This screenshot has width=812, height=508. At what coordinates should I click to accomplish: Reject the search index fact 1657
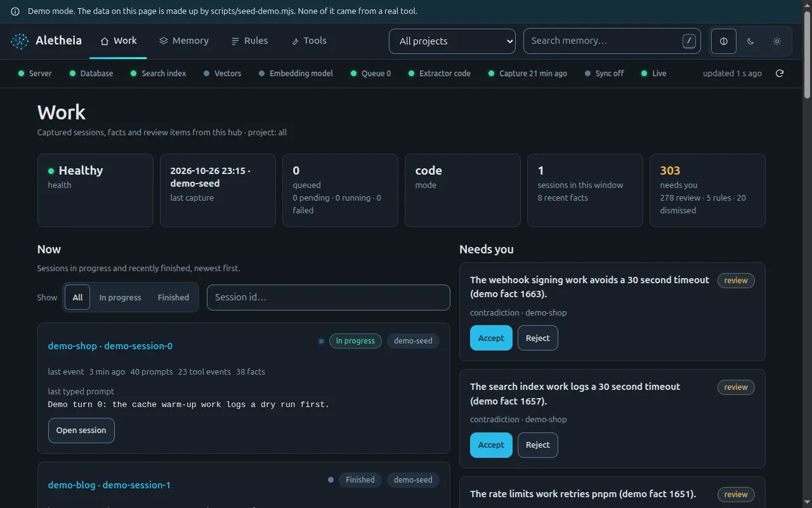[x=538, y=445]
